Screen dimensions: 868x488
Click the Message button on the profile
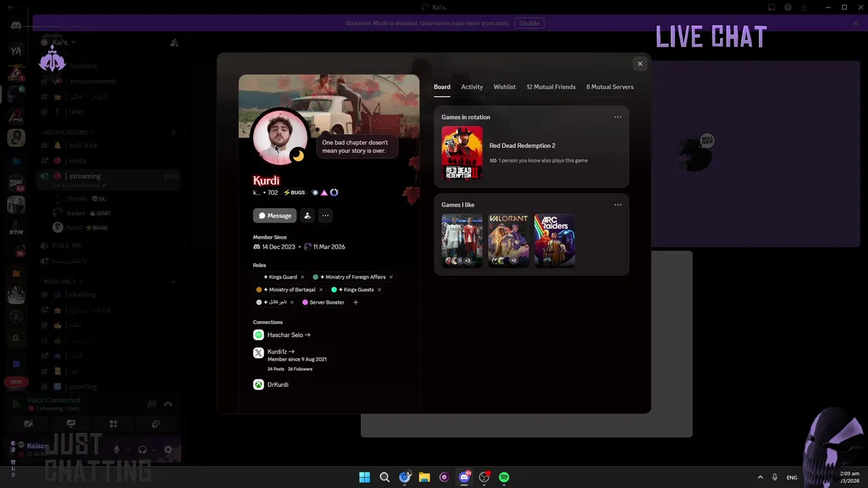275,216
